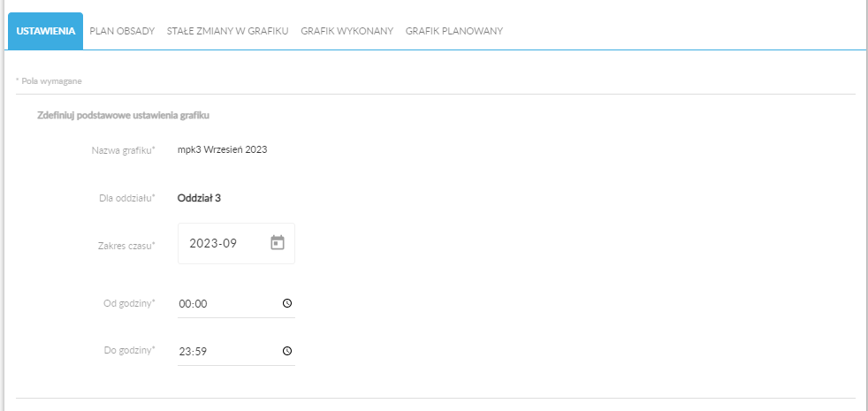Open STAŁE ZMIANY W GRAFIKU tab

[x=227, y=31]
